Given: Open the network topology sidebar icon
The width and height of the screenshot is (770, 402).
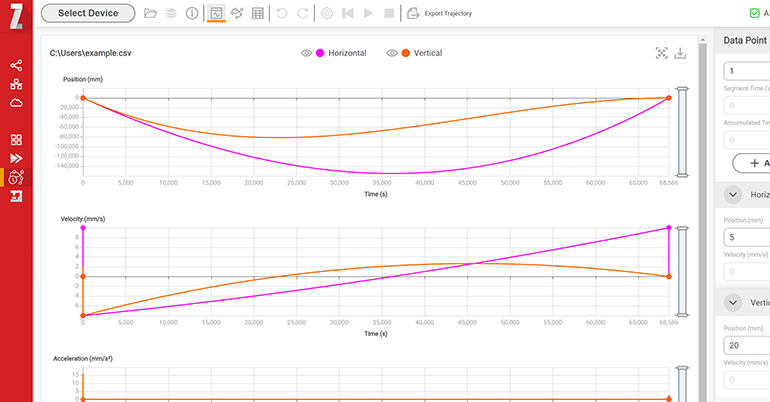Looking at the screenshot, I should [x=16, y=84].
